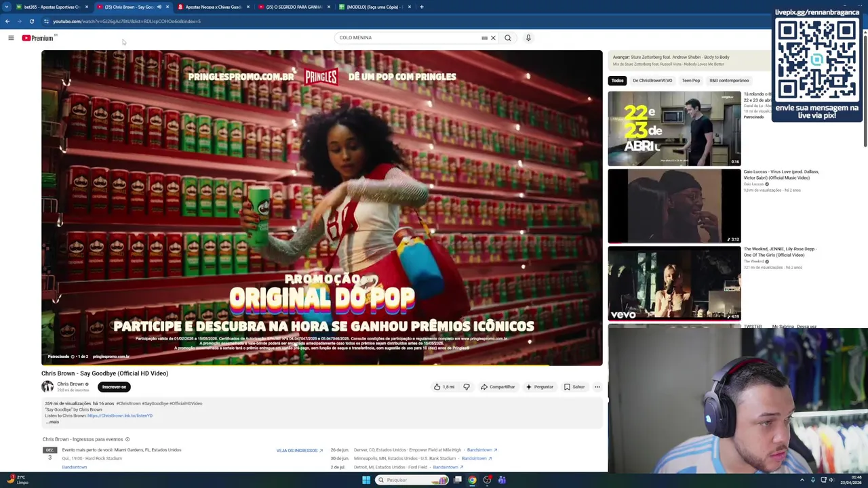Open the on-screen keyboard icon in search box
868x488 pixels.
pos(484,38)
